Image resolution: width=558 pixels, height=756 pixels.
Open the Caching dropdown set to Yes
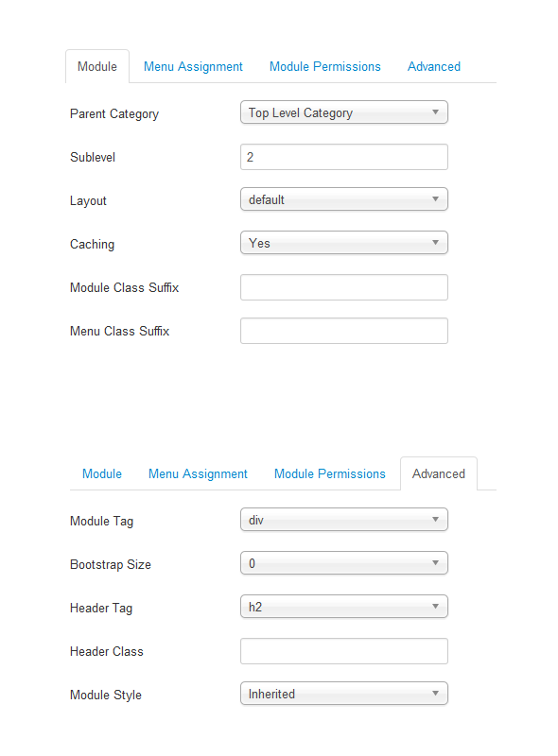343,243
